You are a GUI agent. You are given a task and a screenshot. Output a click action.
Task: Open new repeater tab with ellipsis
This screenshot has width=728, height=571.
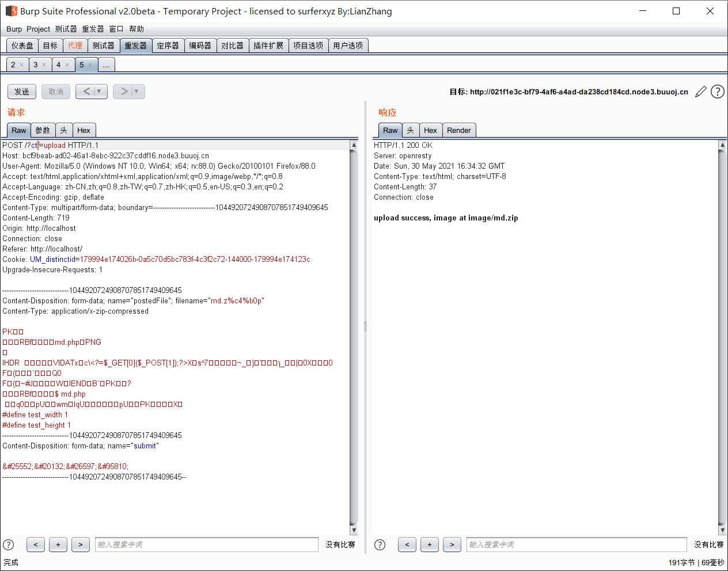[106, 65]
